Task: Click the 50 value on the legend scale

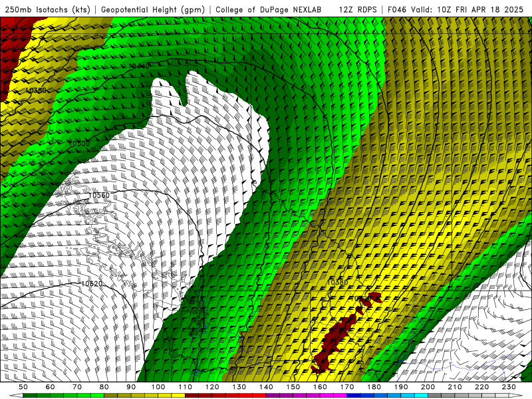Action: 23,387
